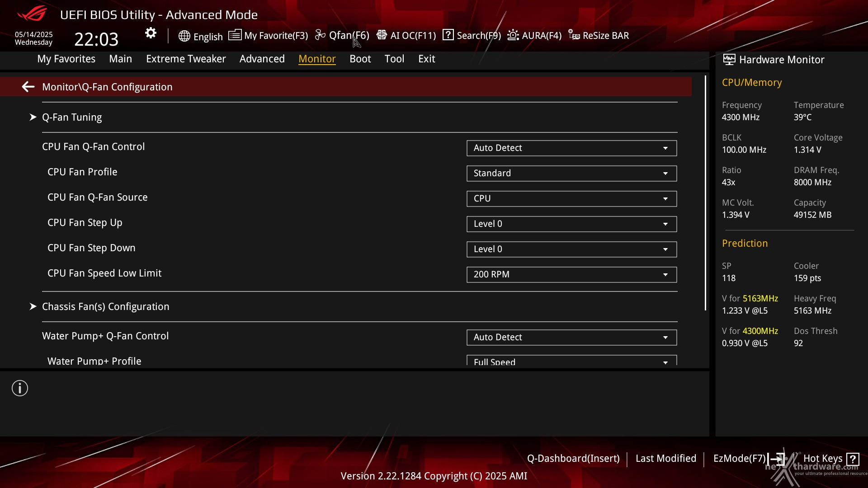Expand Chassis Fan(s) Configuration submenu

click(x=105, y=307)
